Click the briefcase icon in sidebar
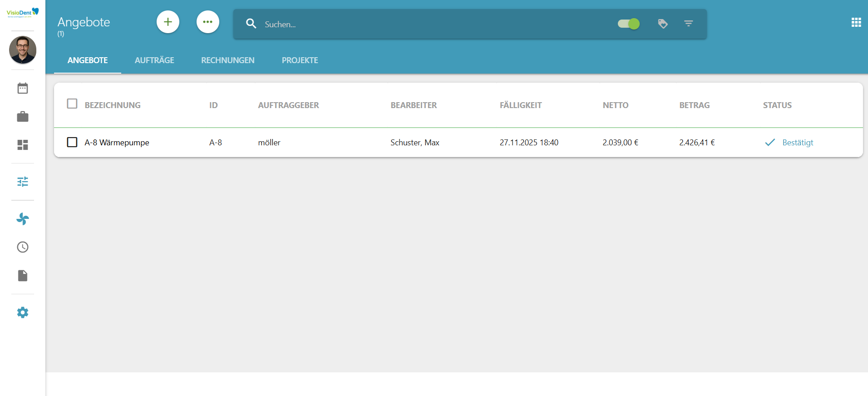This screenshot has height=396, width=868. point(23,117)
